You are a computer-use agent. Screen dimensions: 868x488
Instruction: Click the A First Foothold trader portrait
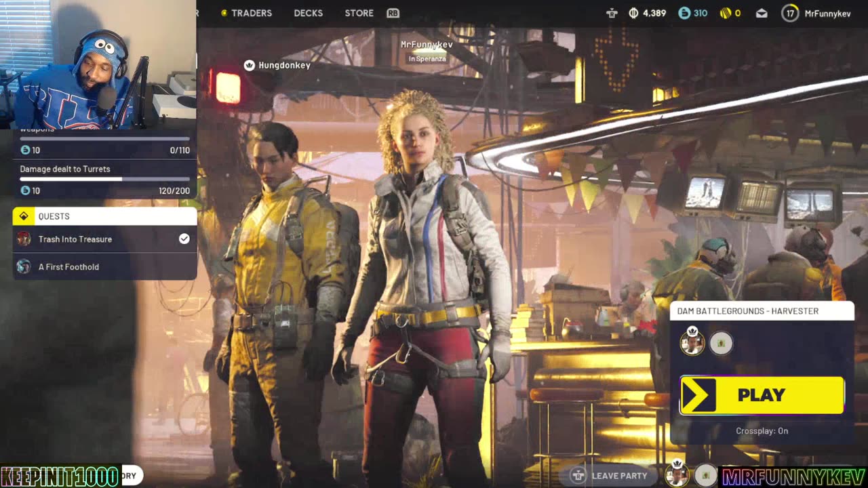pyautogui.click(x=24, y=266)
